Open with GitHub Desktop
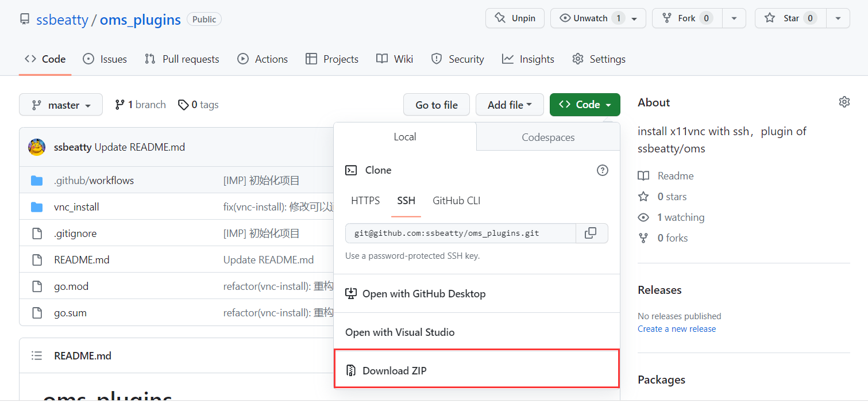Viewport: 868px width, 402px height. point(476,294)
